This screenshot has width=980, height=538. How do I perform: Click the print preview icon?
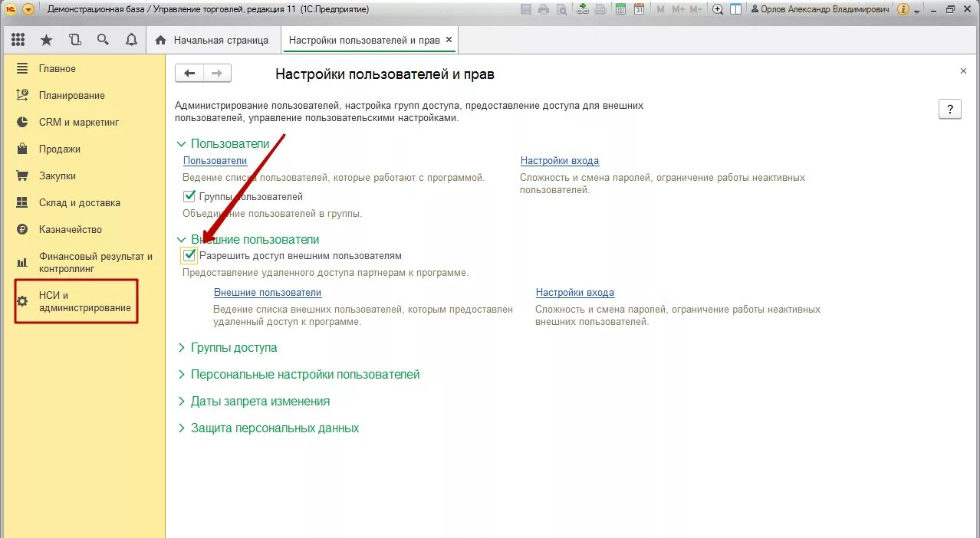(x=561, y=9)
